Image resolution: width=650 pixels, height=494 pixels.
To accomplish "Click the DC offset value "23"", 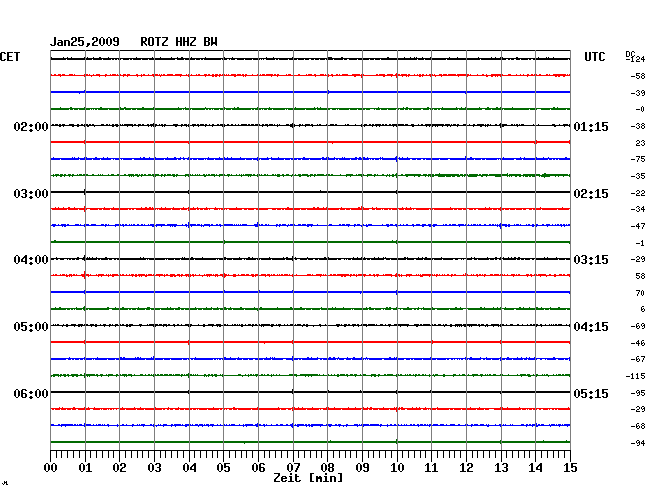I will tap(640, 143).
